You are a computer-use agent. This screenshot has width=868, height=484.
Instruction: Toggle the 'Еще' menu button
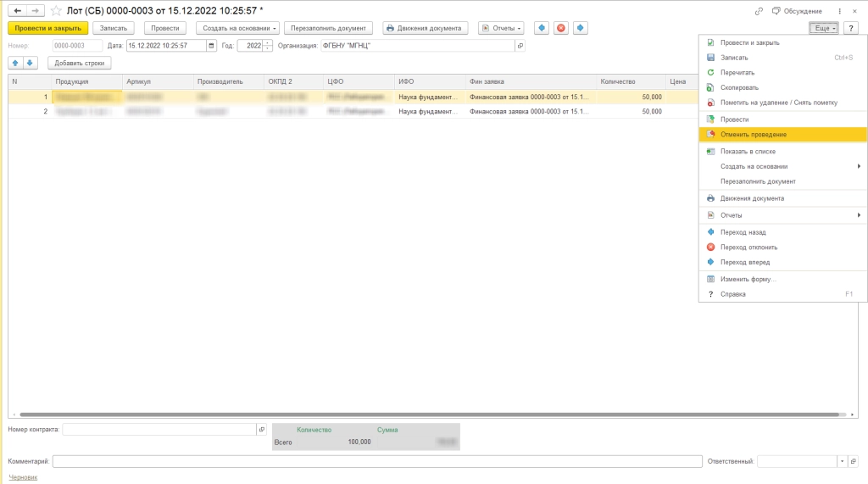(823, 28)
